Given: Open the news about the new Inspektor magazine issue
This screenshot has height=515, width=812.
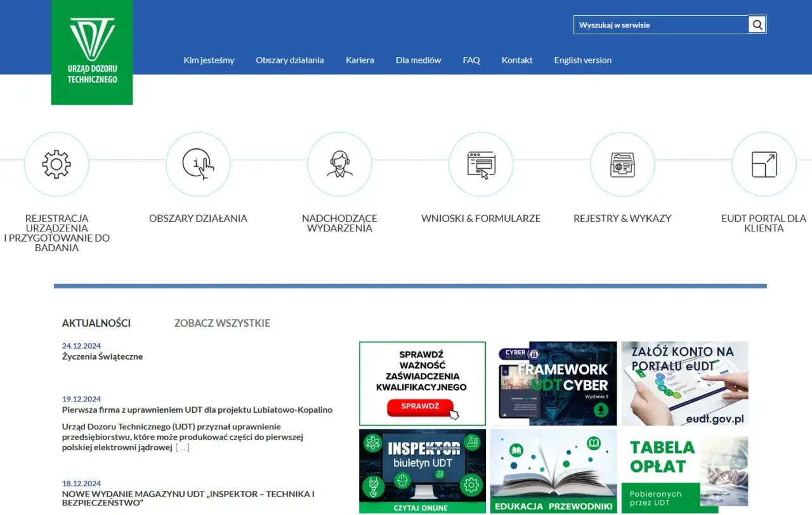Looking at the screenshot, I should click(188, 498).
